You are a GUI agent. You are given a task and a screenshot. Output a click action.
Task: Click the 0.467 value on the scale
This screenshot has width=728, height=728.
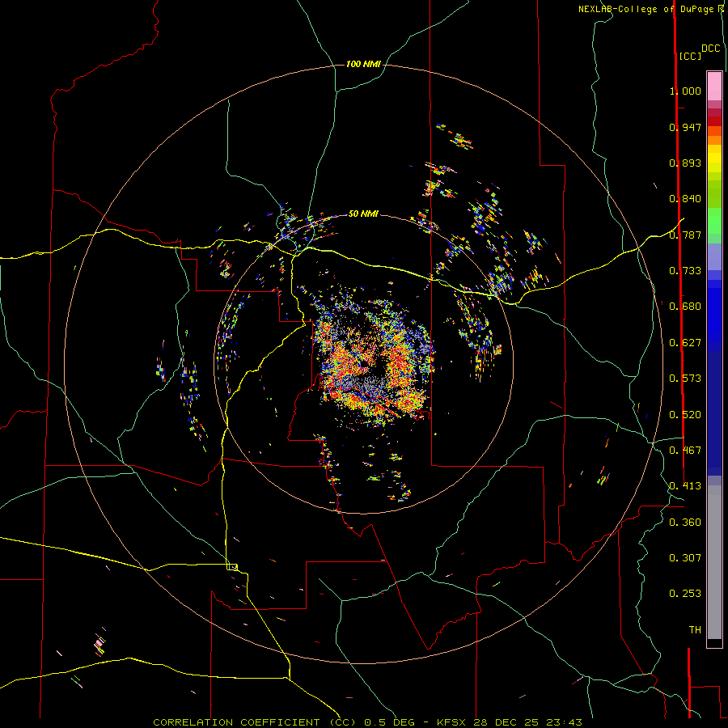(685, 451)
